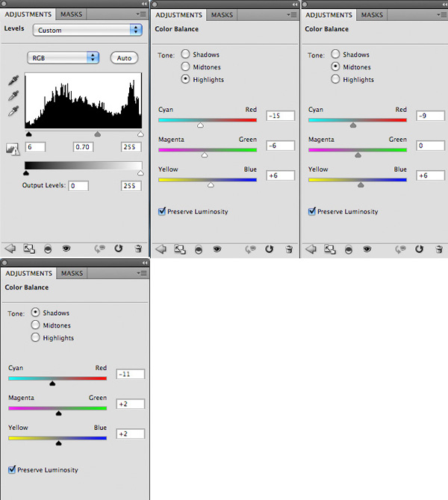This screenshot has height=500, width=448.
Task: Select the white point eyedropper in Levels
Action: (13, 111)
